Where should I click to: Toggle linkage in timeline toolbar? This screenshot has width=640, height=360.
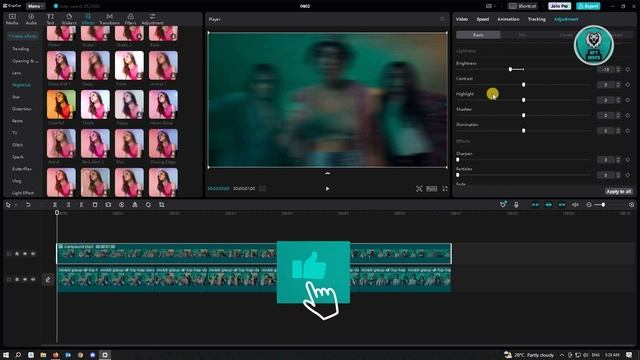[562, 204]
